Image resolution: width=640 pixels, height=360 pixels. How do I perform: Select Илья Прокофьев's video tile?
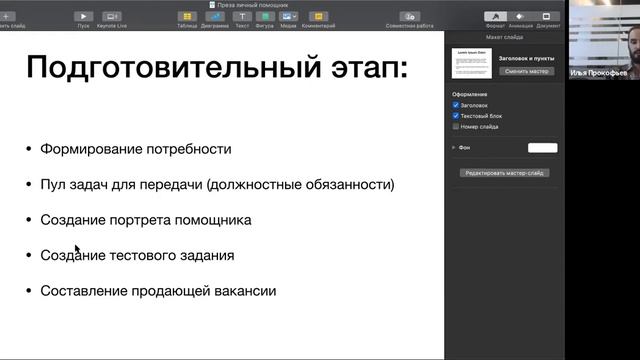(604, 40)
